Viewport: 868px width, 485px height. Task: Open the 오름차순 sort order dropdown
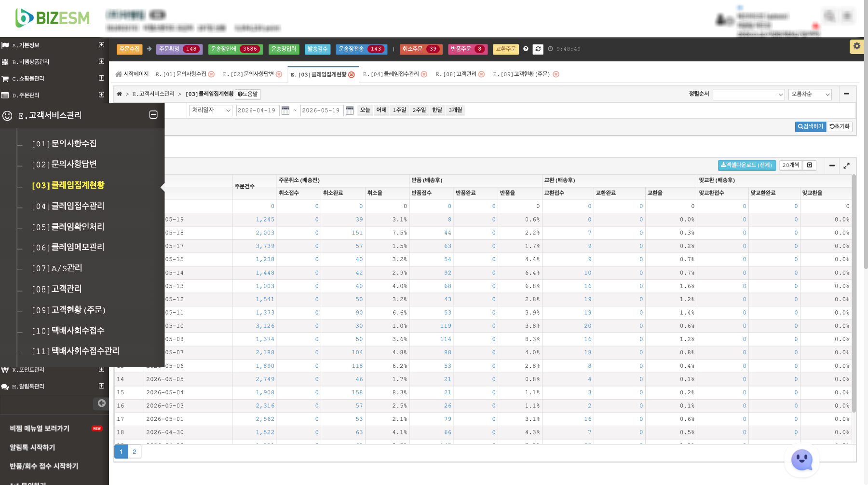[x=811, y=95]
